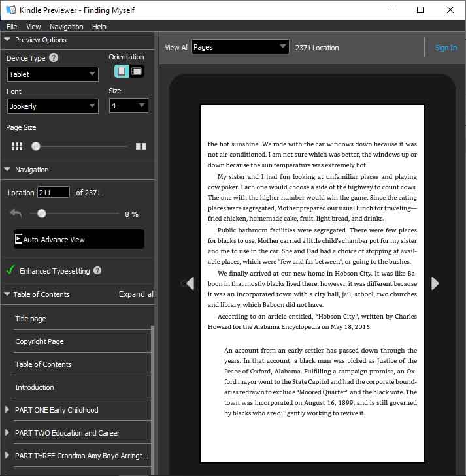The height and width of the screenshot is (476, 466).
Task: Open Introduction from contents
Action: click(35, 387)
